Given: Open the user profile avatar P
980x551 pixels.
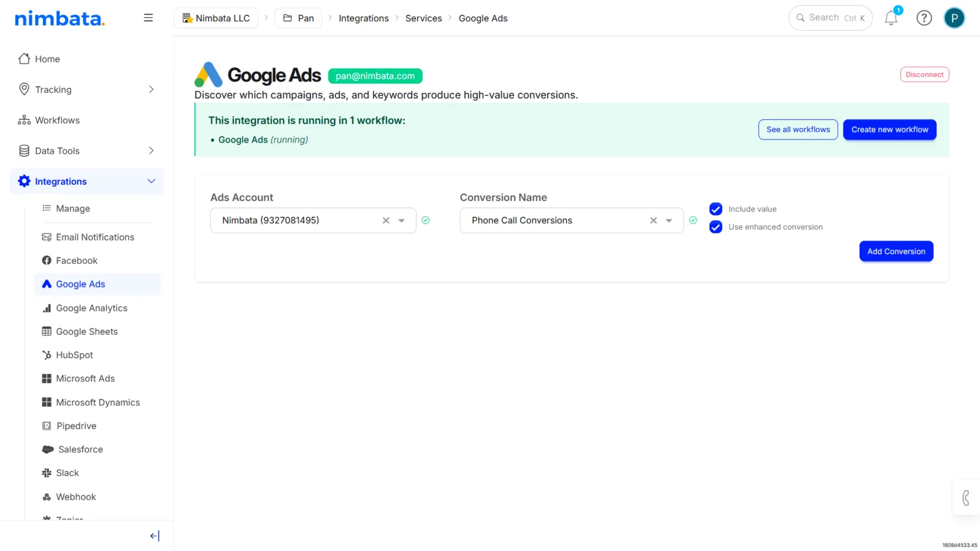Looking at the screenshot, I should 954,18.
